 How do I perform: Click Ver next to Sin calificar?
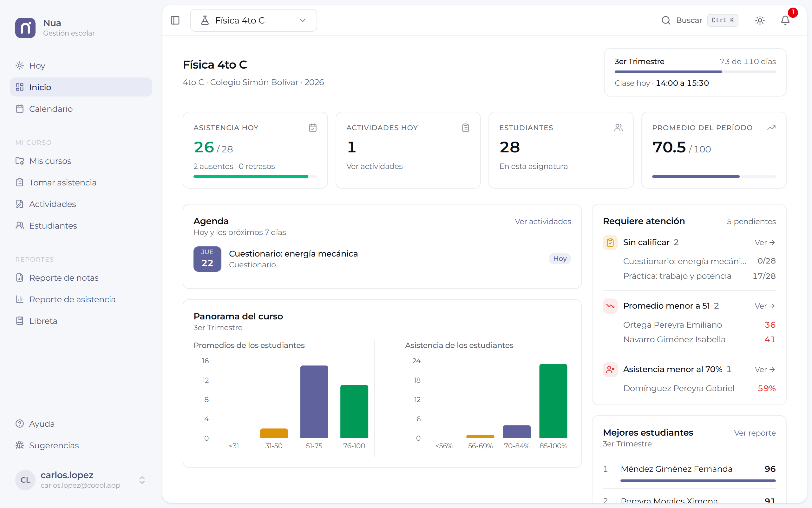[765, 243]
